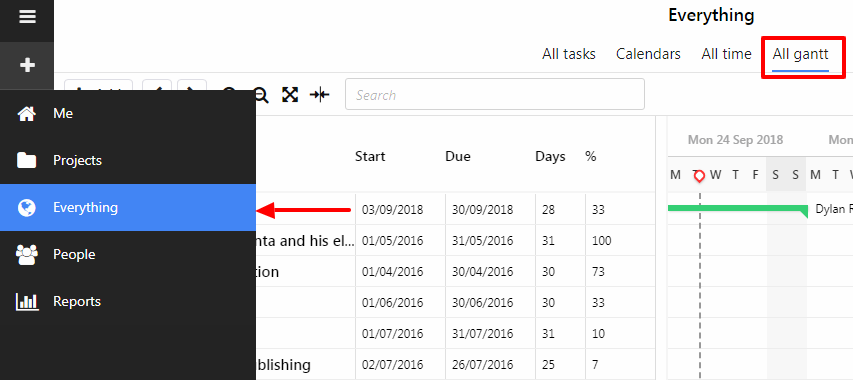Click the green Gantt bar for Dylan
853x380 pixels.
pos(737,209)
